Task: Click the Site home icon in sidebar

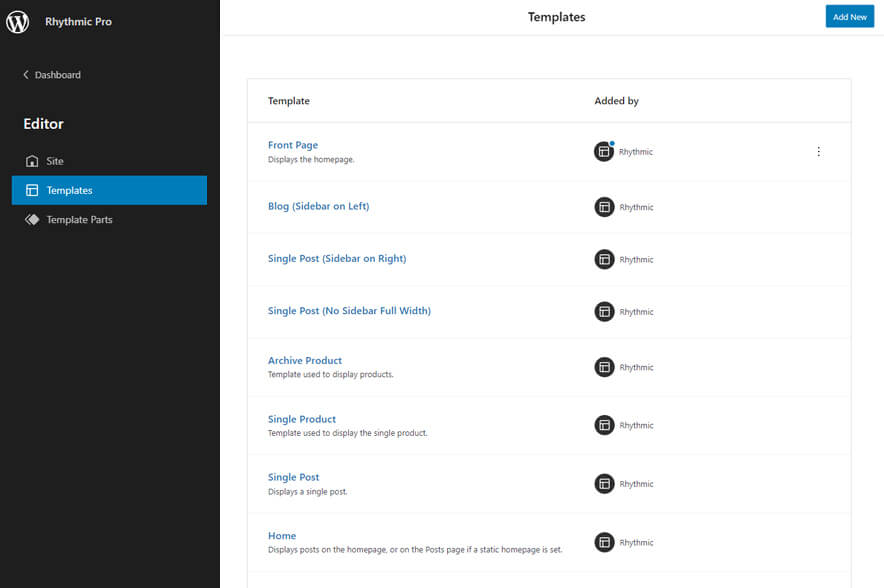Action: click(32, 161)
